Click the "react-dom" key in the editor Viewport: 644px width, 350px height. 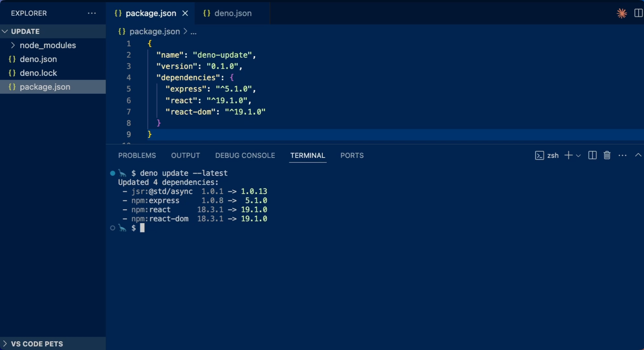coord(190,112)
